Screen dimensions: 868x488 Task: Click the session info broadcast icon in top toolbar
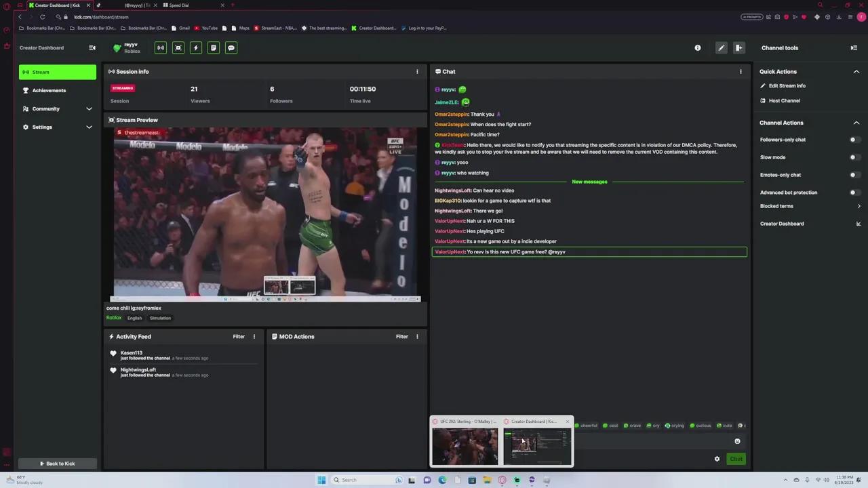161,48
